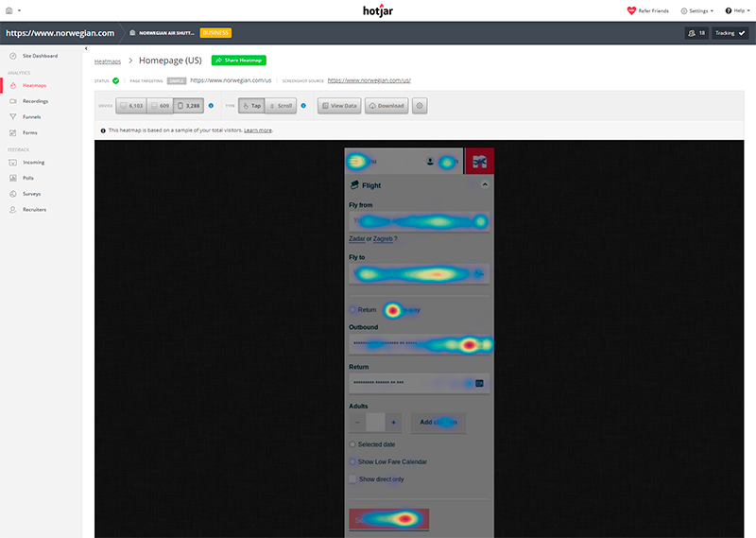Click the device info icon
The width and height of the screenshot is (756, 538).
click(210, 106)
